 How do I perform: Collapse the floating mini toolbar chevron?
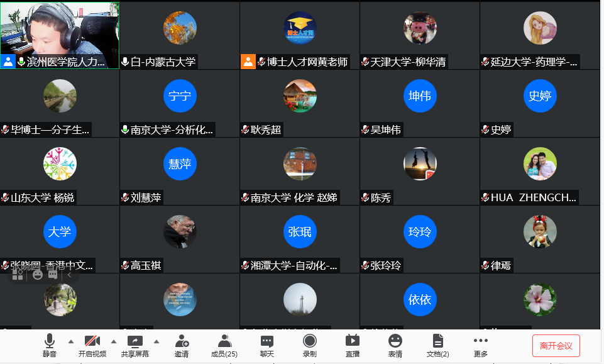69,275
